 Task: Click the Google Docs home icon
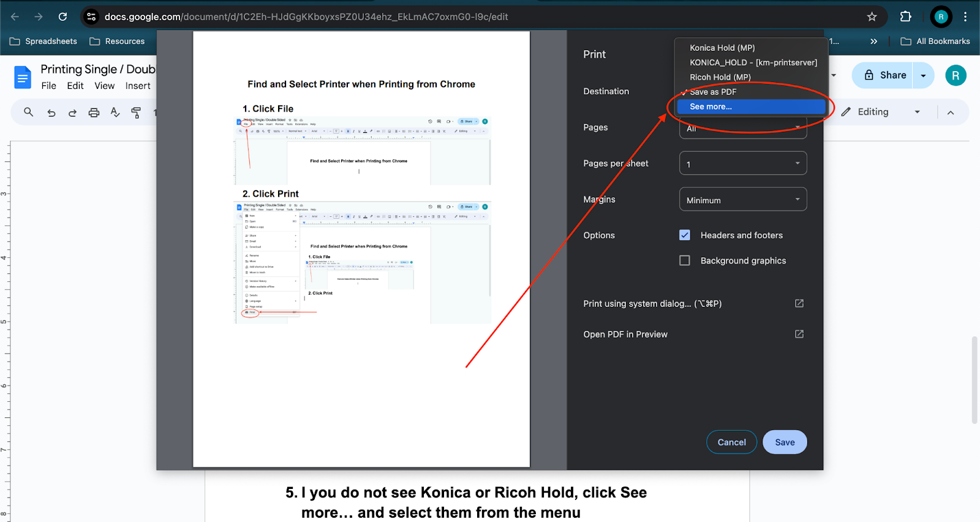click(x=23, y=77)
